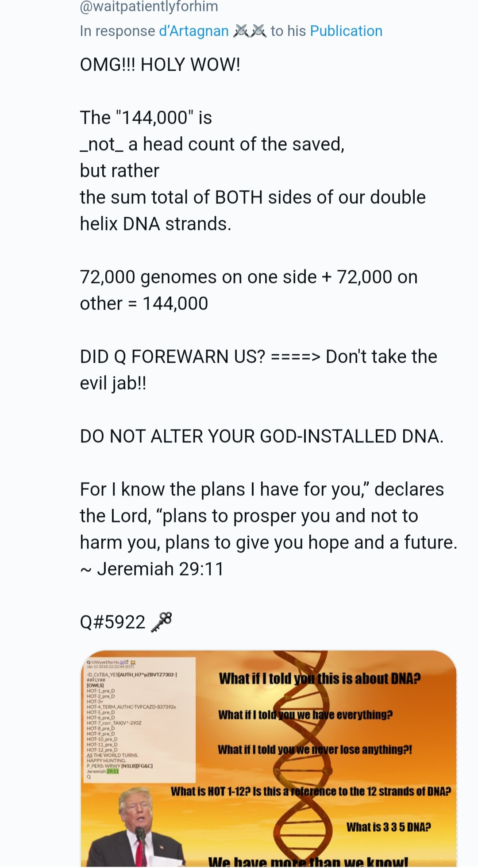Screen dimensions: 478x868
Task: Click the @waitpatientlyforhim username handle
Action: coord(149,7)
